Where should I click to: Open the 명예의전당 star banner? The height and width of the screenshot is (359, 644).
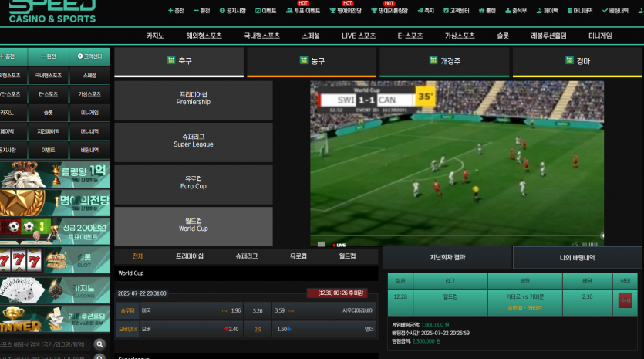click(x=55, y=203)
